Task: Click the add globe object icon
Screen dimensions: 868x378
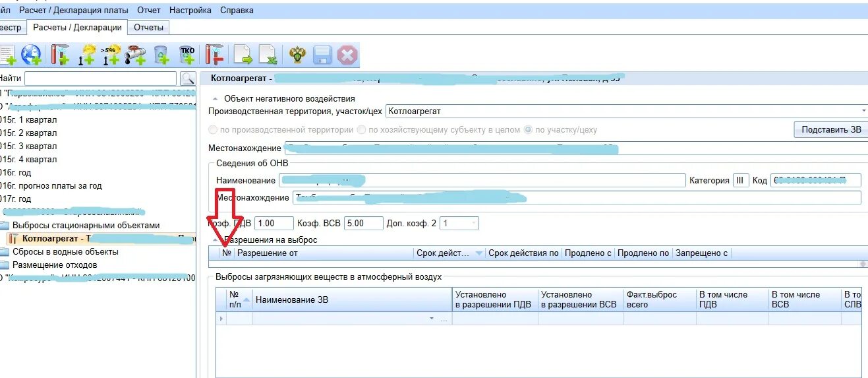Action: coord(32,55)
